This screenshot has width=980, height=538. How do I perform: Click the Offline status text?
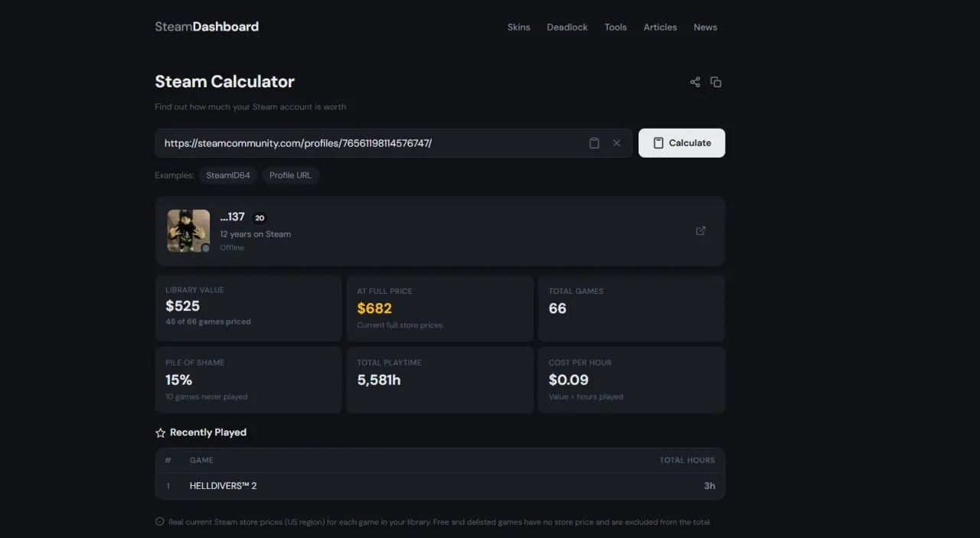click(x=232, y=248)
